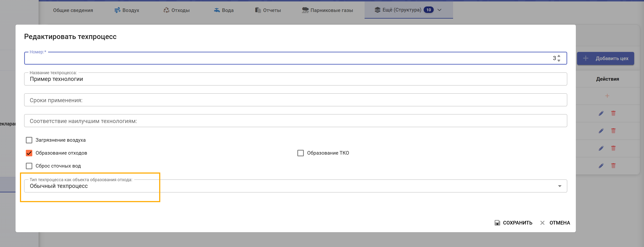Viewport: 644px width, 247px height.
Task: Click the dropdown arrow for Обычный техпроцесс
Action: pos(560,186)
